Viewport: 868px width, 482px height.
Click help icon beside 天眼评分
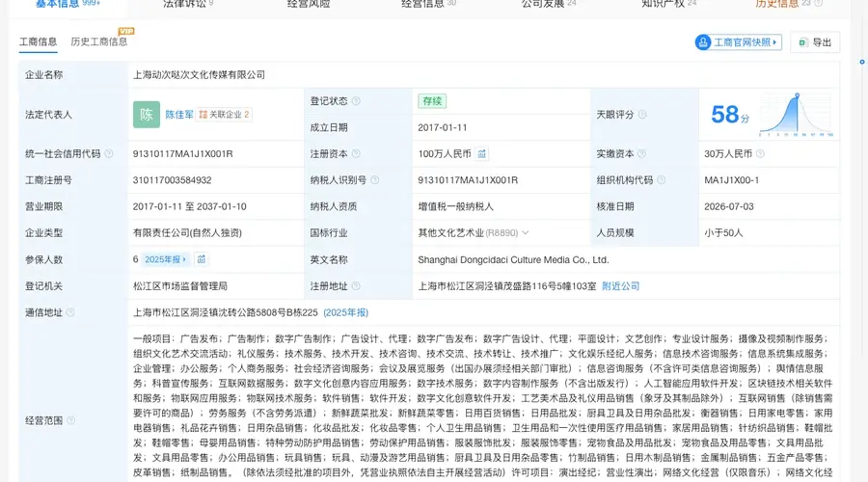(642, 115)
